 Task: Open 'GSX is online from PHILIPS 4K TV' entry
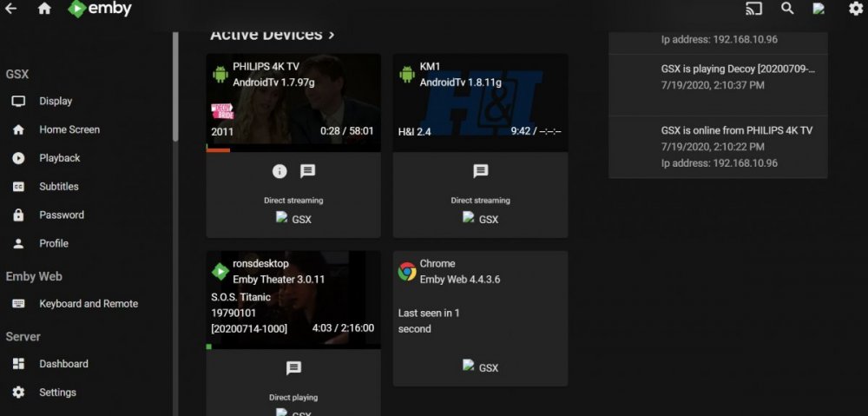click(718, 147)
